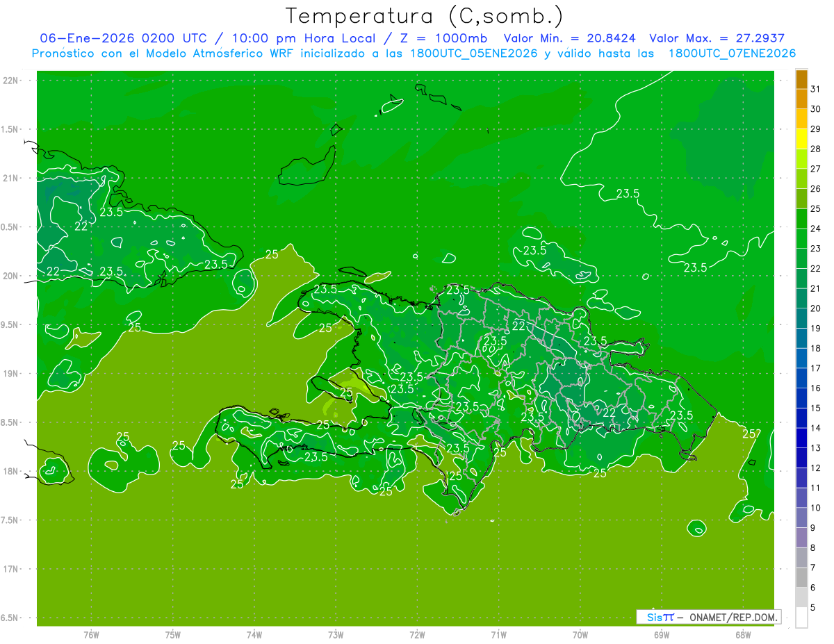This screenshot has height=644, width=834.
Task: Click color bar value 29
Action: 816,129
